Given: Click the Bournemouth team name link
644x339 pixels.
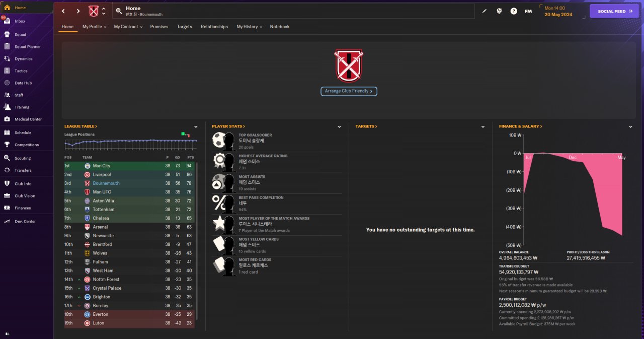Looking at the screenshot, I should coord(106,183).
